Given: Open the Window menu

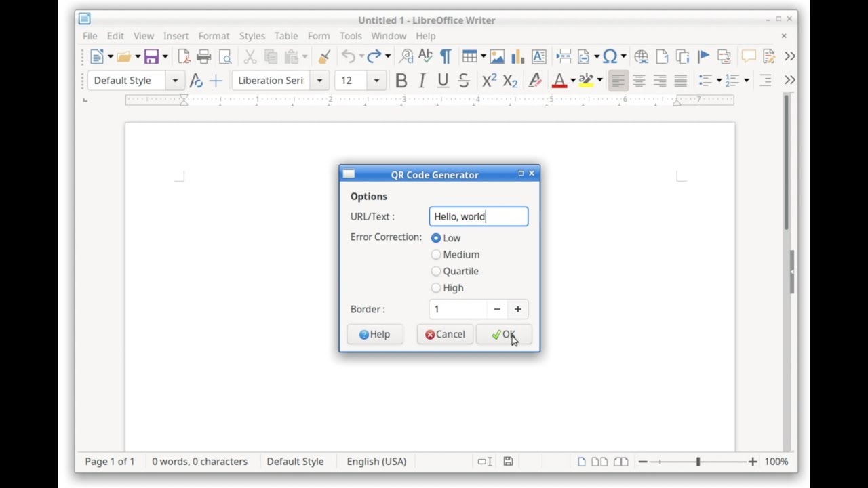Looking at the screenshot, I should pos(389,36).
